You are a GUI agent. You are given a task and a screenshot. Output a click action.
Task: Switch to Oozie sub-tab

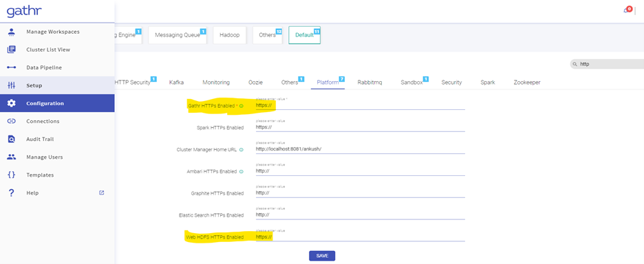click(255, 82)
